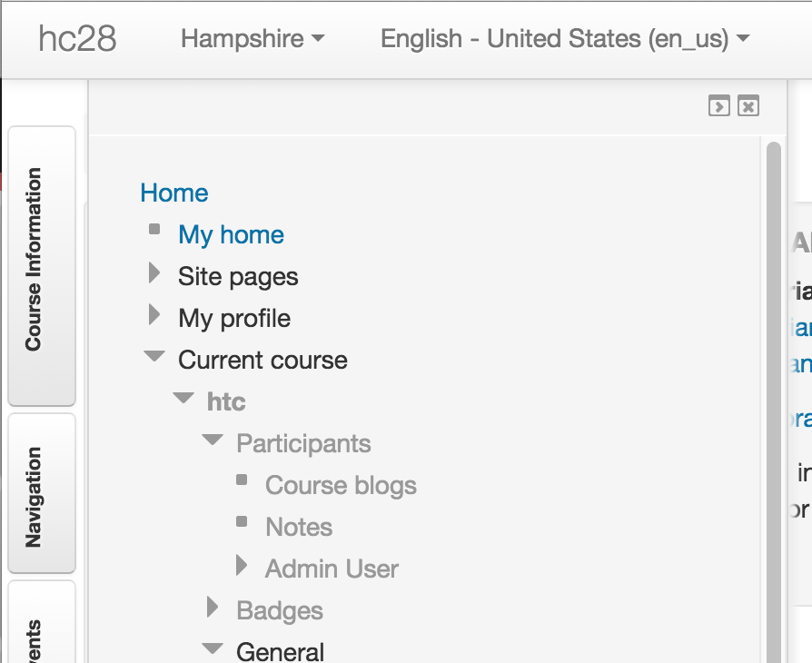Collapse the Current course node
812x663 pixels.
point(154,356)
